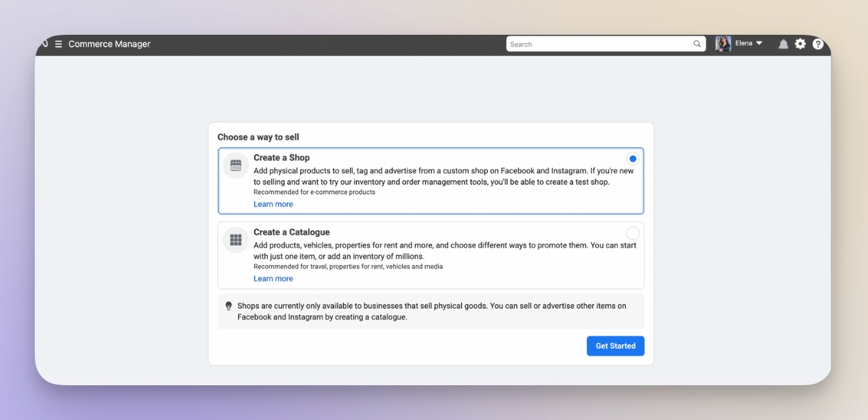Click the lightbulb tip icon
Image resolution: width=868 pixels, height=420 pixels.
click(x=228, y=306)
